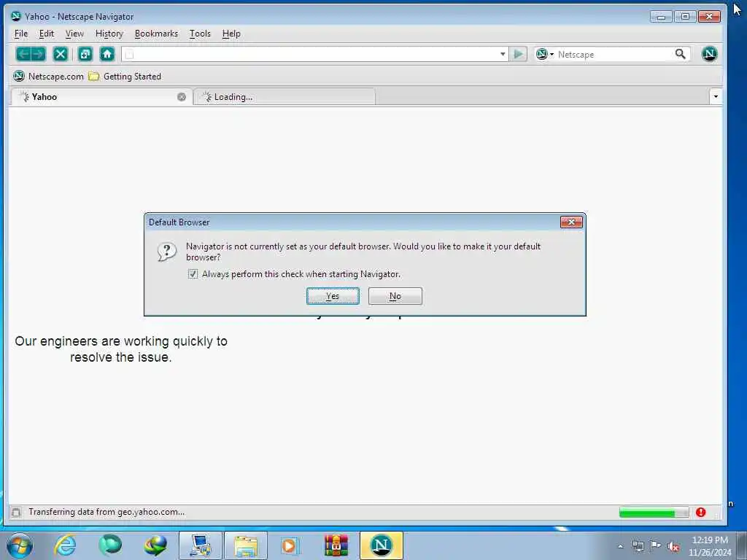
Task: Open the Tools menu
Action: pyautogui.click(x=200, y=34)
